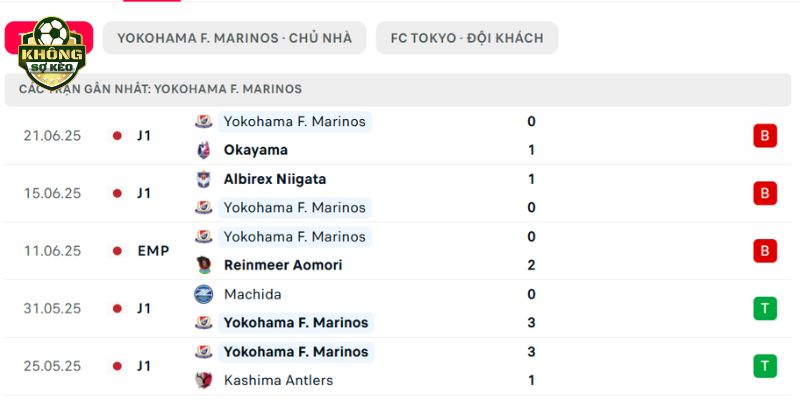Image resolution: width=800 pixels, height=400 pixels.
Task: Click the Không Sợ Kèo logo badge
Action: coord(52,54)
